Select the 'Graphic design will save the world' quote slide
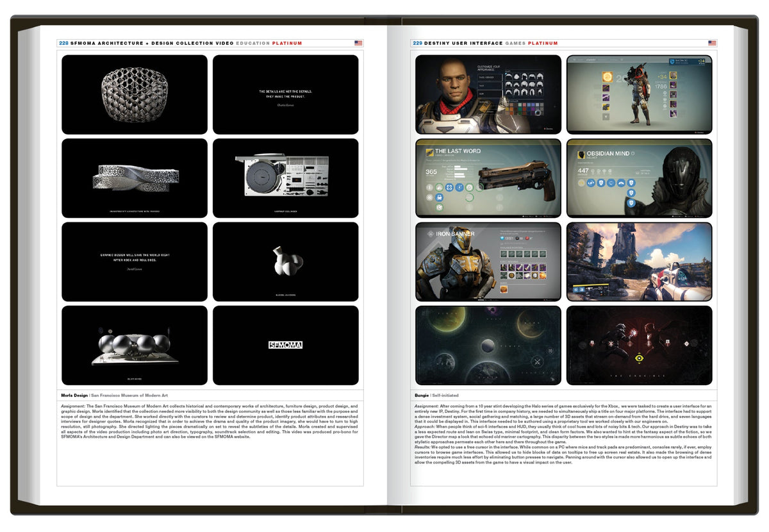Screen dimensions: 769x532 click(135, 262)
